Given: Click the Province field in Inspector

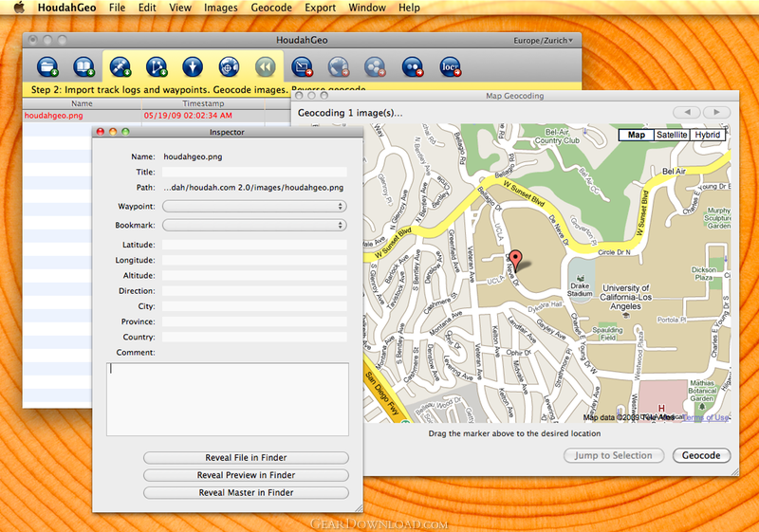Looking at the screenshot, I should point(254,321).
